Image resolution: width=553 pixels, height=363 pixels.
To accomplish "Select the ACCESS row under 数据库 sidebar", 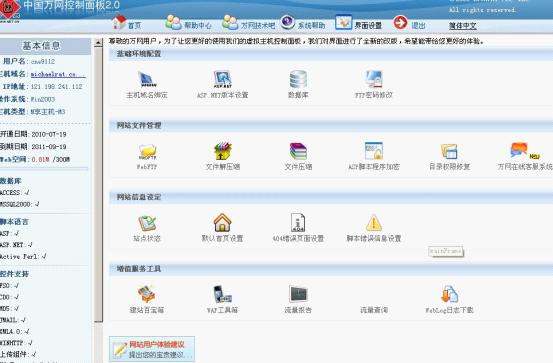I will (15, 193).
